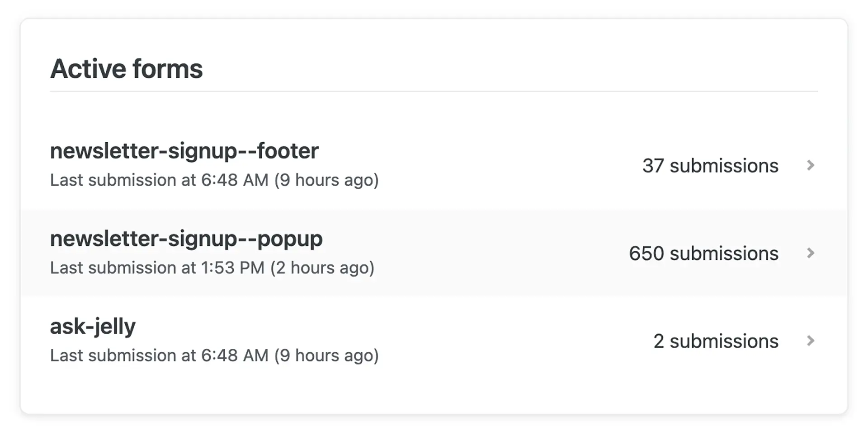The width and height of the screenshot is (868, 435).
Task: Expand details for newsletter-signup--footer via chevron
Action: [x=811, y=166]
